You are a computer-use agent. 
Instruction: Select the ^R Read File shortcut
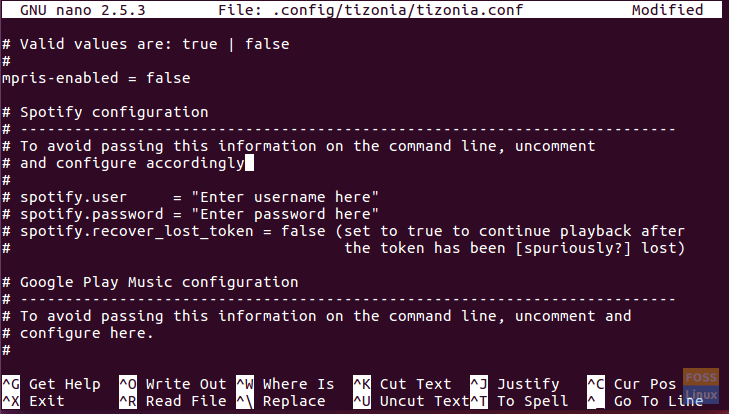(x=172, y=401)
